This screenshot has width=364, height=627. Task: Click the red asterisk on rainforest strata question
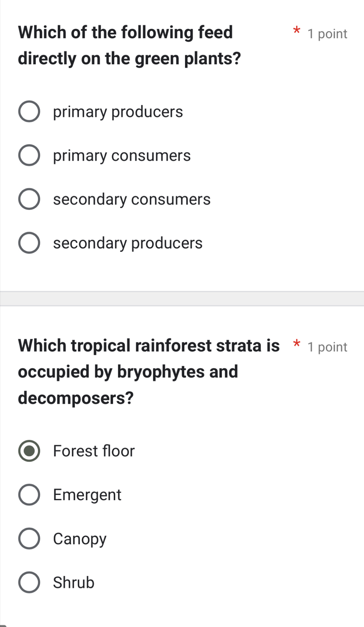click(x=296, y=343)
